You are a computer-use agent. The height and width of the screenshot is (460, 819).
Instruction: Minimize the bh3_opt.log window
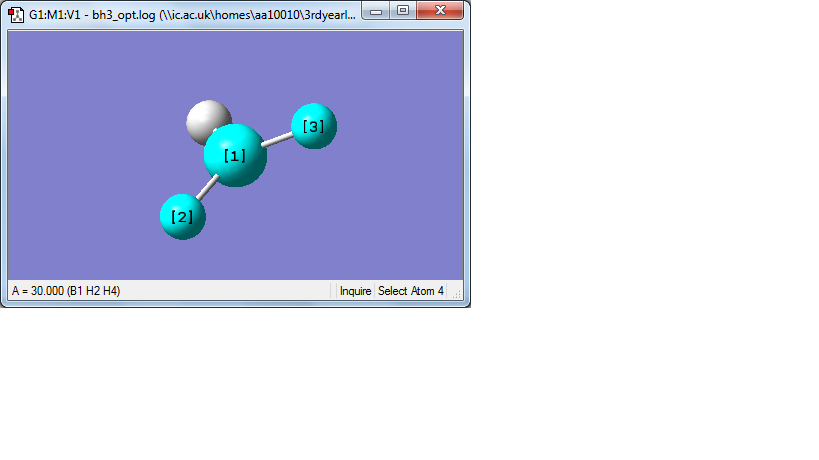pos(376,10)
